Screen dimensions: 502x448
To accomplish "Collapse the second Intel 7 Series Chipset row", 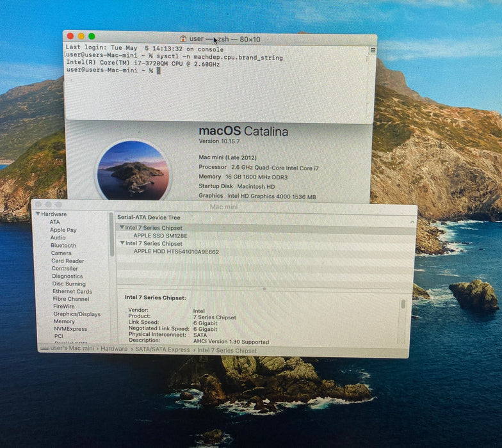I will point(122,243).
